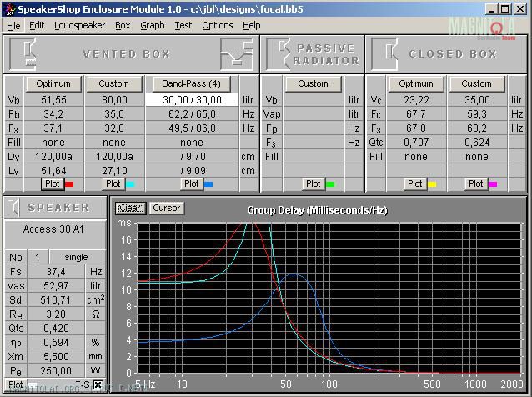Click the red plot color swatch
532x397 pixels.
pos(69,184)
